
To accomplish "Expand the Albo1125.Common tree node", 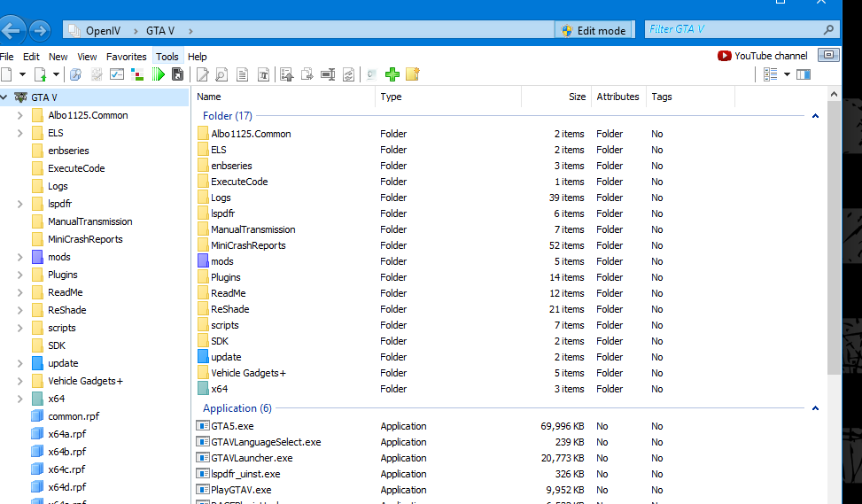I will tap(19, 115).
